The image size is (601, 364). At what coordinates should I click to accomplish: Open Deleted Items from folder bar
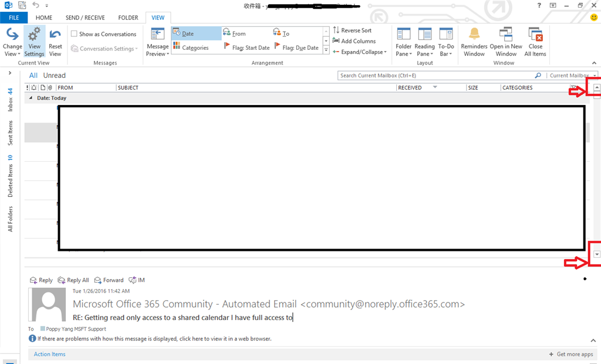(11, 176)
